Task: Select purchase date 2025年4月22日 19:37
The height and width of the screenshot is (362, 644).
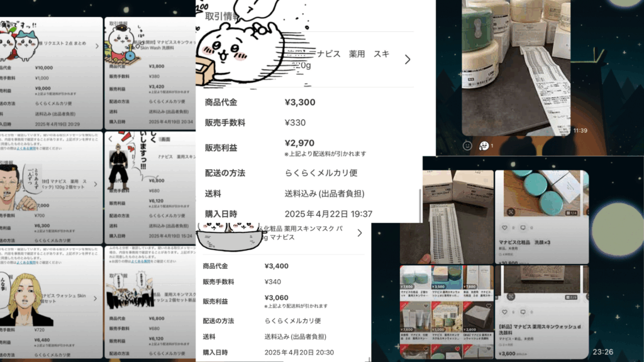Action: pos(328,214)
